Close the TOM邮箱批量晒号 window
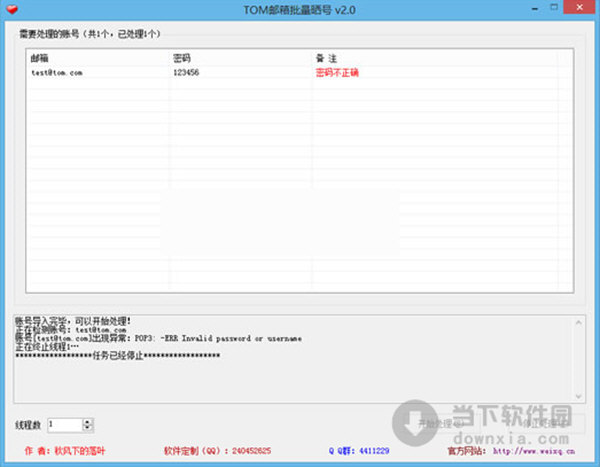This screenshot has width=600, height=467. pyautogui.click(x=580, y=7)
